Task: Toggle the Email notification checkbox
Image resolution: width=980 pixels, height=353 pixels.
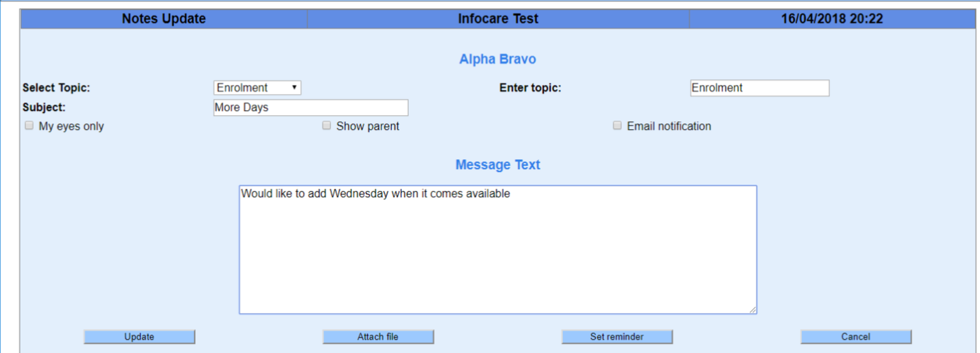Action: click(x=617, y=126)
